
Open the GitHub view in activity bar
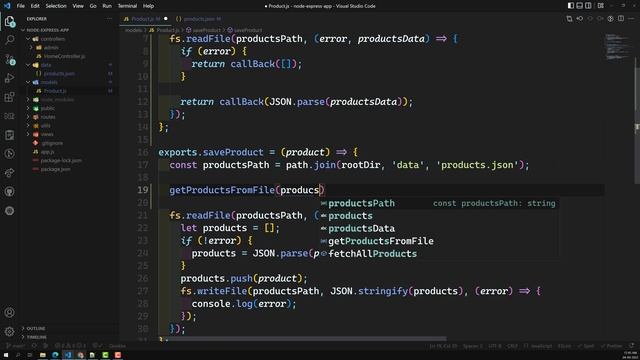(9, 191)
